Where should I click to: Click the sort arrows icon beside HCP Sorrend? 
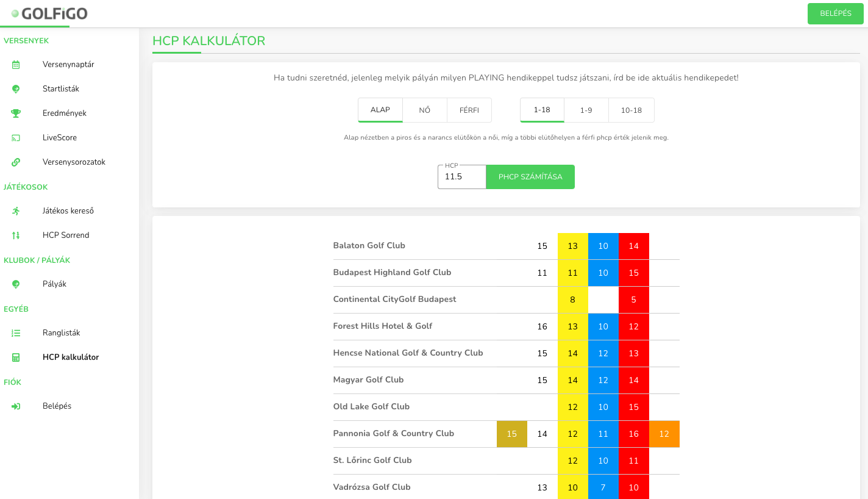pos(16,235)
